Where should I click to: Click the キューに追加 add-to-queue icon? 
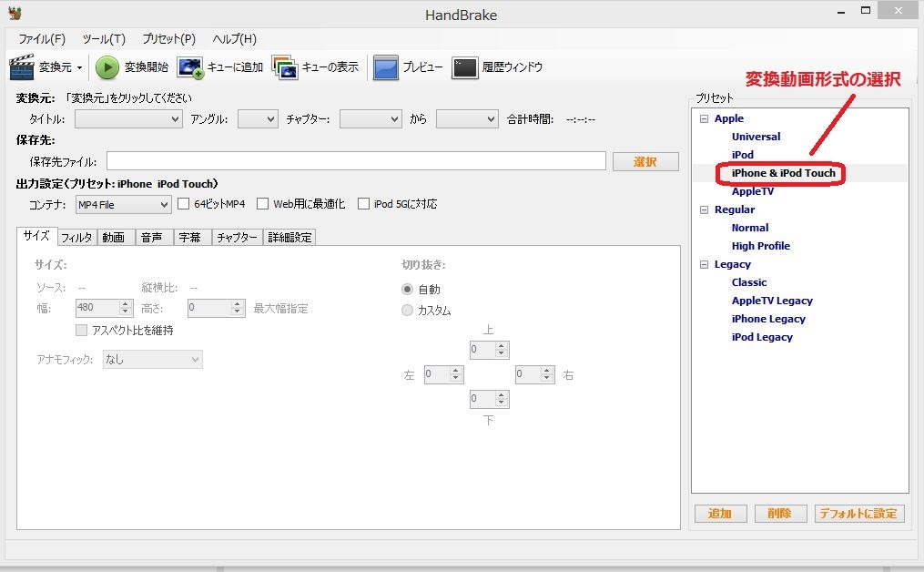(x=190, y=67)
